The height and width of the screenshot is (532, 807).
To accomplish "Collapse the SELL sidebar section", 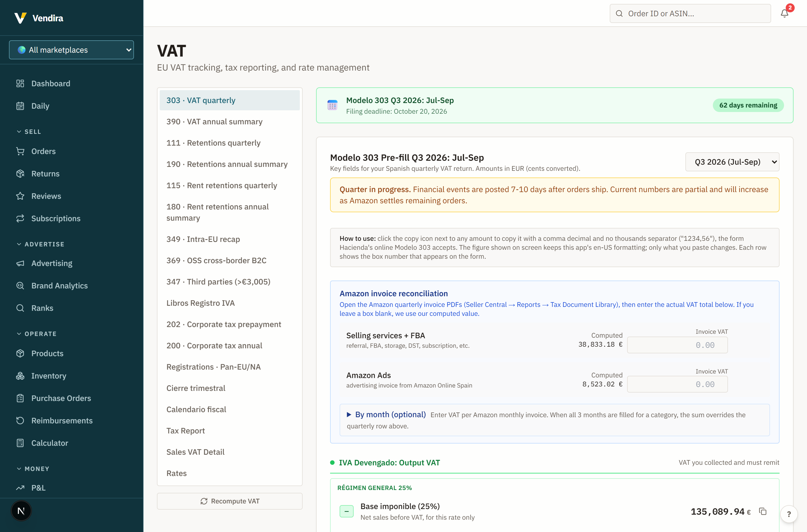I will [29, 132].
